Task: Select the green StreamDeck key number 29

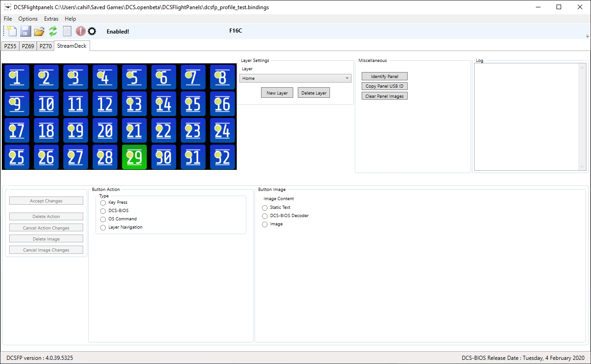Action: [134, 157]
